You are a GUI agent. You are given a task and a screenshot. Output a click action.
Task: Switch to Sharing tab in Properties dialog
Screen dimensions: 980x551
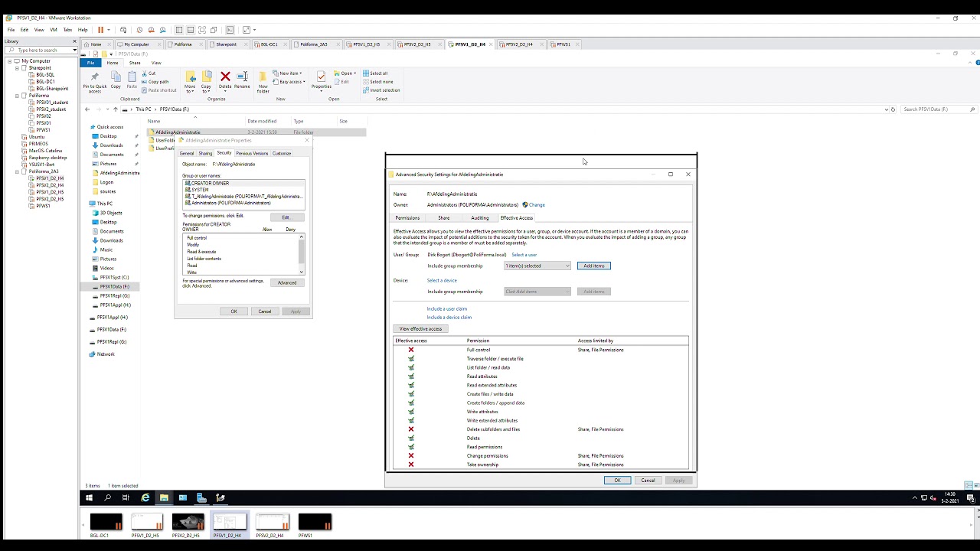click(x=205, y=154)
